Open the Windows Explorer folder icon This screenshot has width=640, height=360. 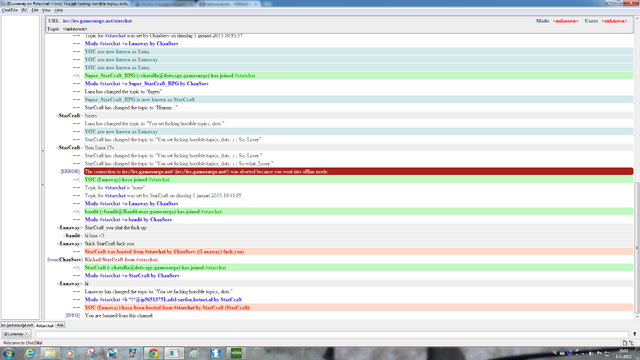50,353
